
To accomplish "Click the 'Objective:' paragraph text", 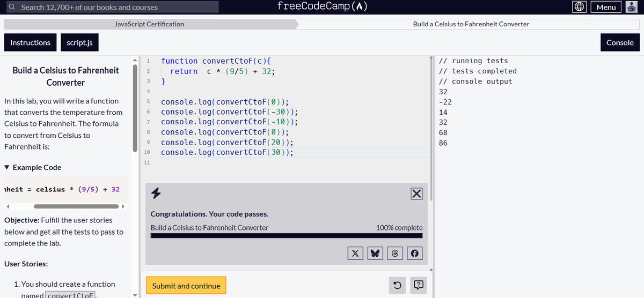I will [x=64, y=232].
